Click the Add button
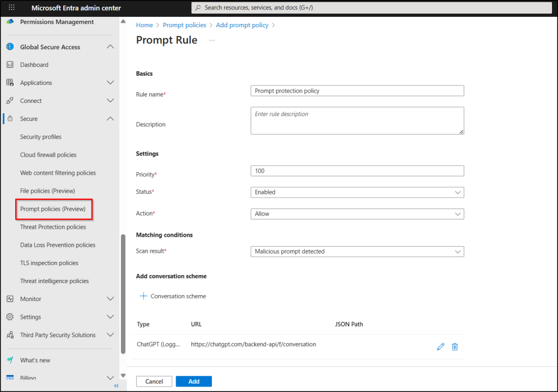The width and height of the screenshot is (558, 392). [x=193, y=382]
